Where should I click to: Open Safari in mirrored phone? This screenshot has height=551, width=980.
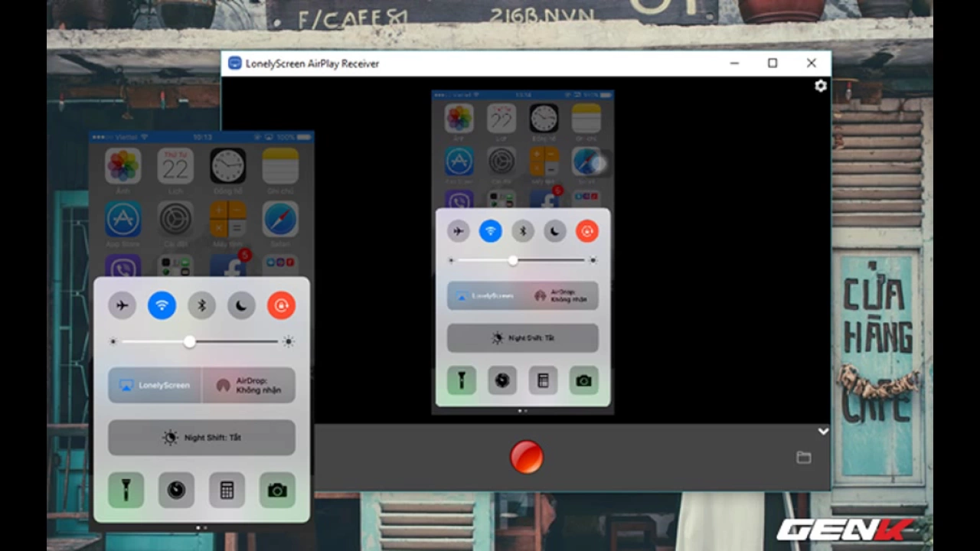point(586,161)
